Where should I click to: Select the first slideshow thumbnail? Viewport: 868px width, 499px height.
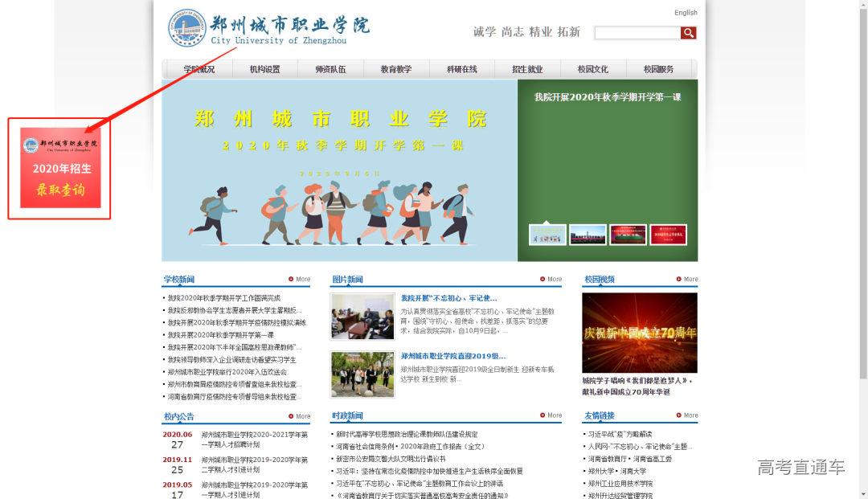[547, 235]
